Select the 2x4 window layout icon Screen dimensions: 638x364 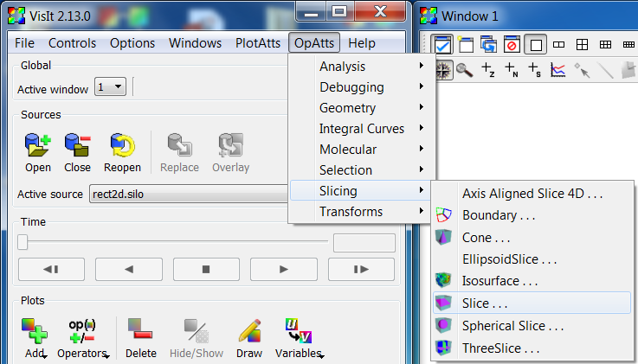[x=628, y=44]
